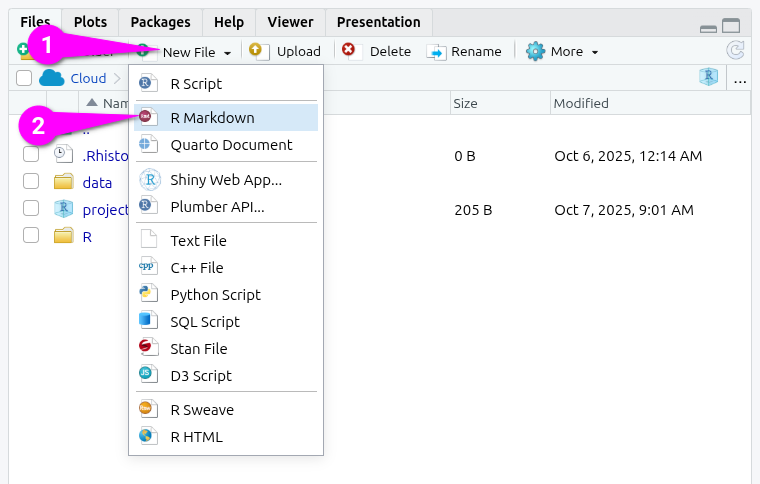
Task: Choose Stan File menu entry
Action: (226, 349)
